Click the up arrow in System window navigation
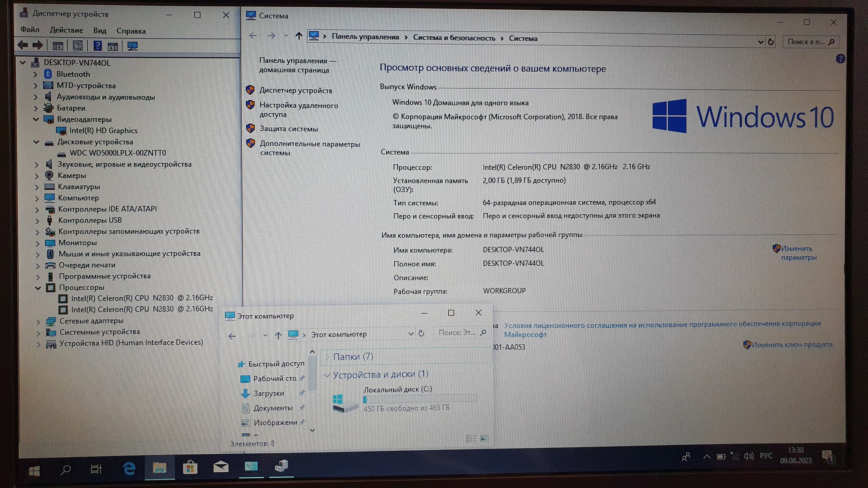The height and width of the screenshot is (488, 868). pyautogui.click(x=299, y=36)
